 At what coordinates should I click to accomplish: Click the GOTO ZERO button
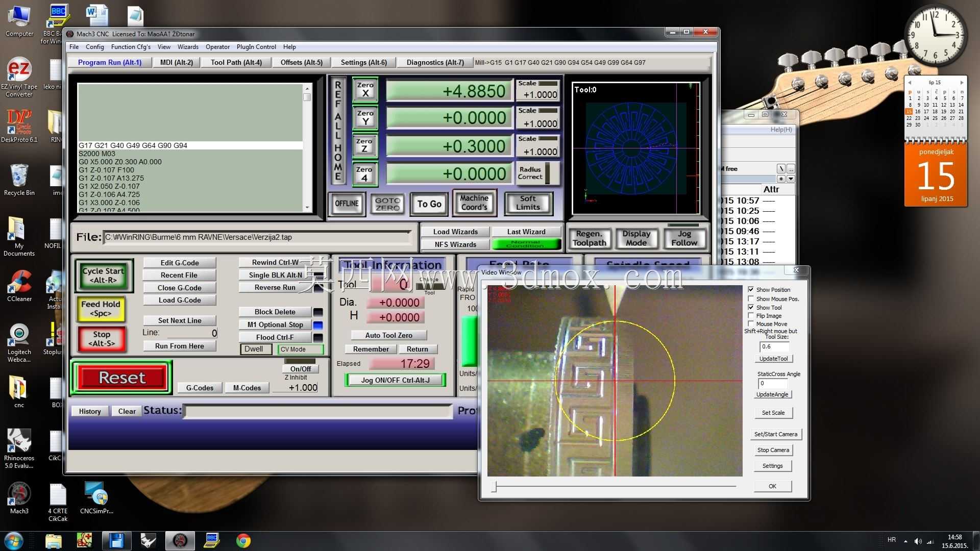388,204
